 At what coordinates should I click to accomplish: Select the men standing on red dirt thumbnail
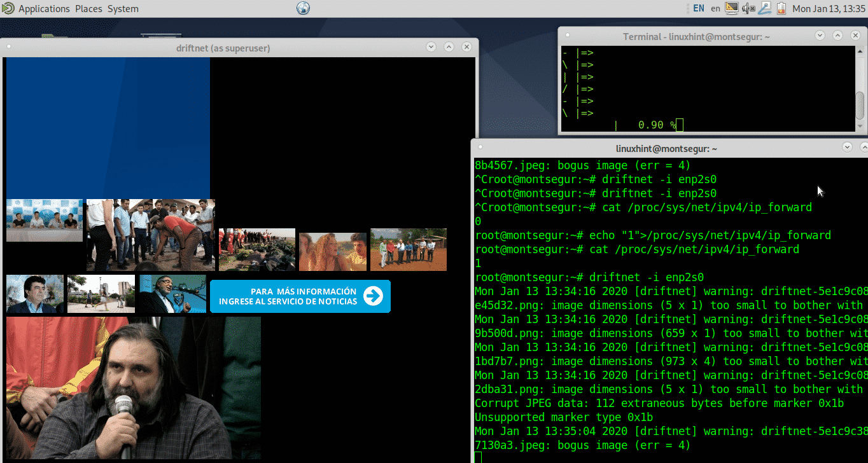pos(409,250)
